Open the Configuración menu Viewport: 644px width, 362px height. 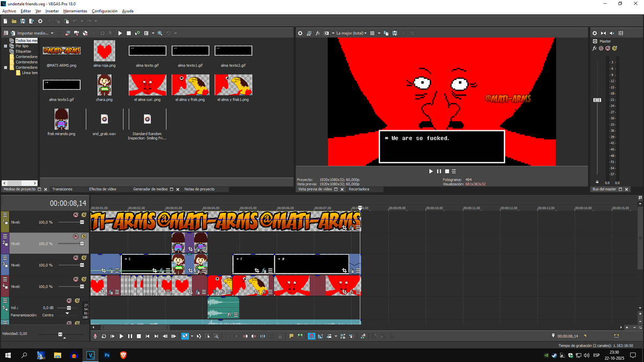click(105, 11)
